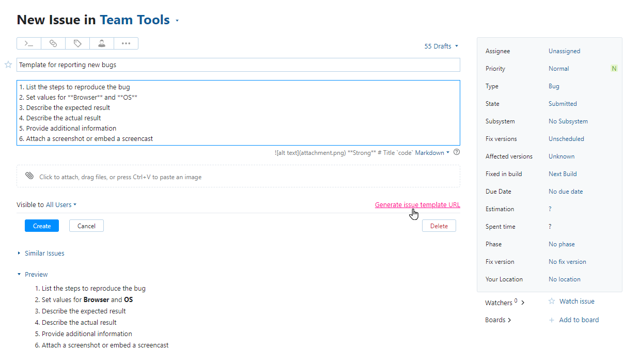Click the Generate issue template URL link
The height and width of the screenshot is (364, 639).
coord(417,204)
